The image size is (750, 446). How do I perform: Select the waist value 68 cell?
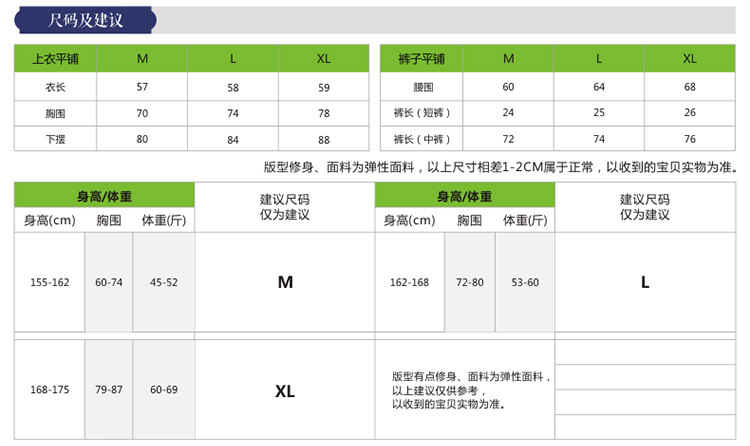(690, 87)
